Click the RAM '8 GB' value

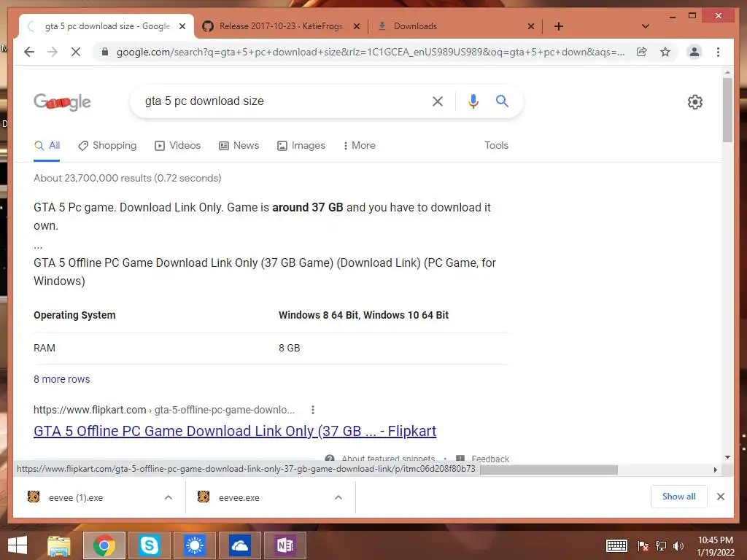(289, 348)
